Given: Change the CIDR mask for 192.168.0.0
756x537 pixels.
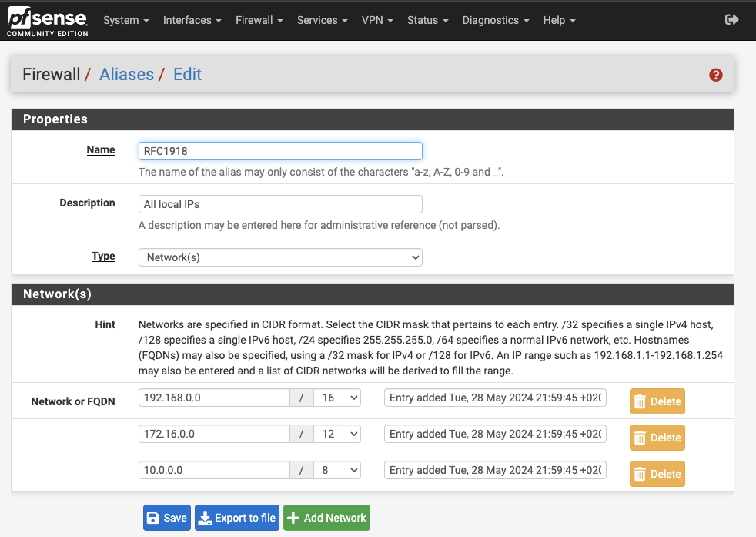Looking at the screenshot, I should pyautogui.click(x=337, y=398).
